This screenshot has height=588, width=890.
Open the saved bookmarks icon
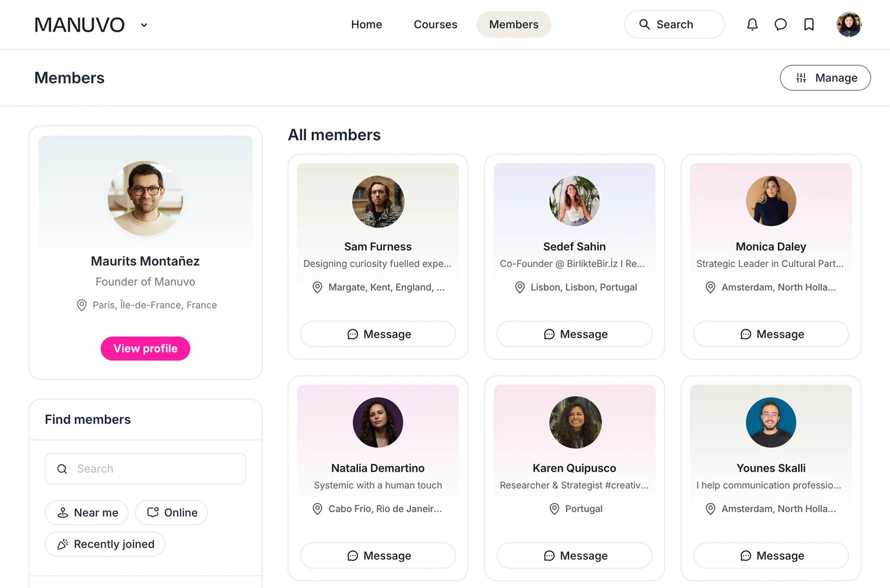click(x=809, y=24)
